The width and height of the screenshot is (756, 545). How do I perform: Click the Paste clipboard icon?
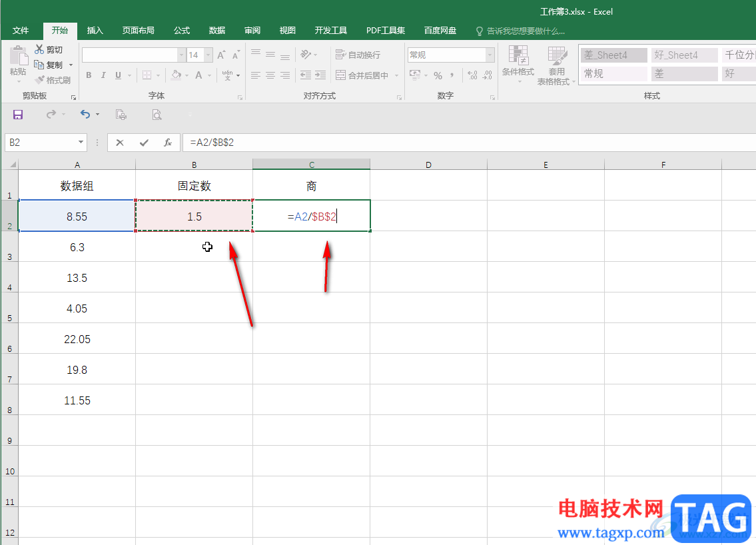19,55
